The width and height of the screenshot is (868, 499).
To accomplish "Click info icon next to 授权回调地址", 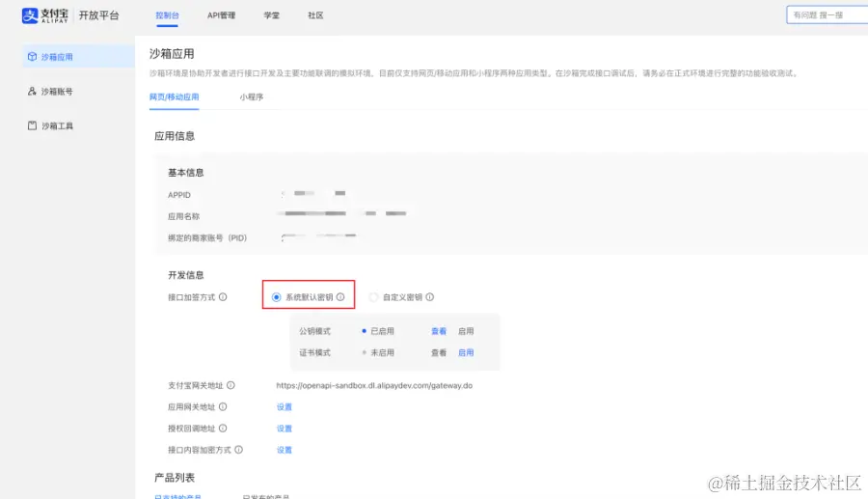I will pos(223,429).
